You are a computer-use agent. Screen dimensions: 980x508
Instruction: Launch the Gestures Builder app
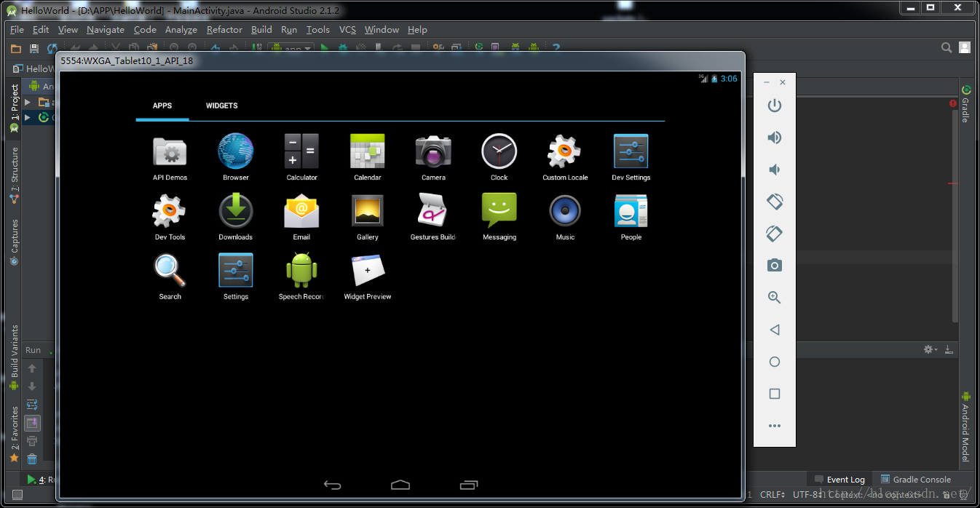click(x=433, y=217)
